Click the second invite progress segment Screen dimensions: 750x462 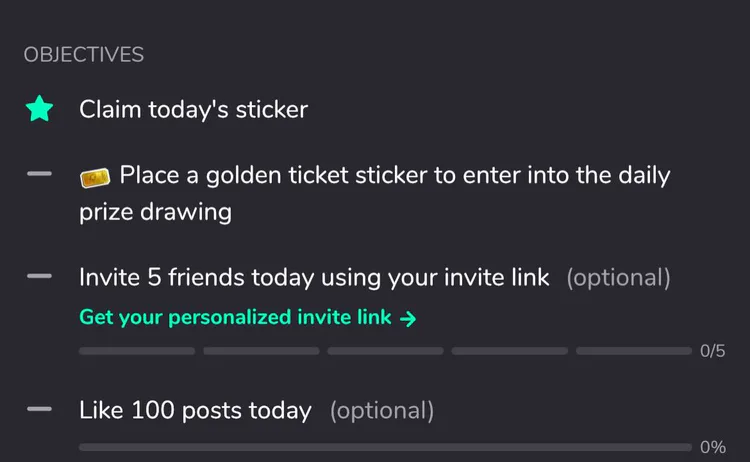point(261,351)
